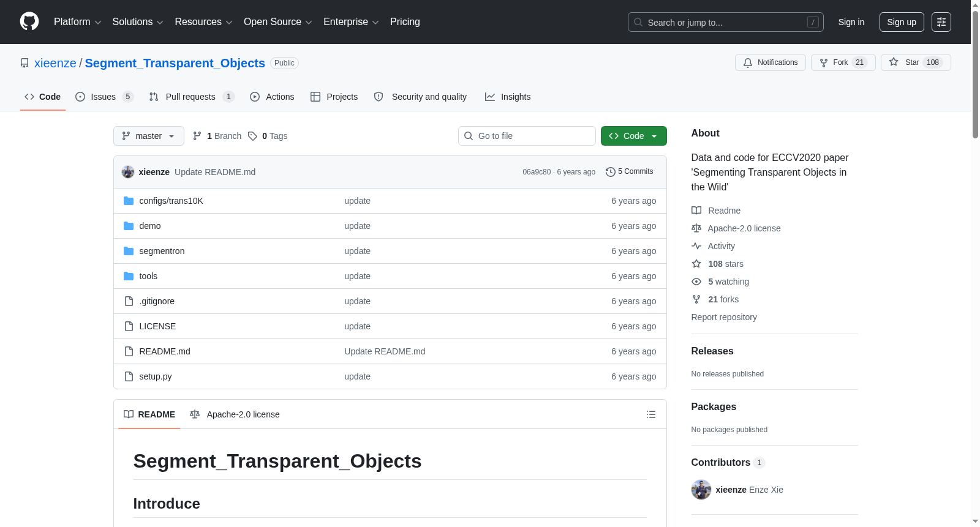Switch to the Insights tab
980x527 pixels.
[x=508, y=97]
